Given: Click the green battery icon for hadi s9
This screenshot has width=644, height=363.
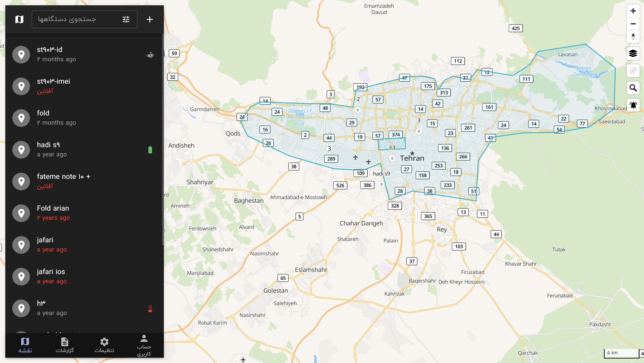Looking at the screenshot, I should tap(150, 150).
